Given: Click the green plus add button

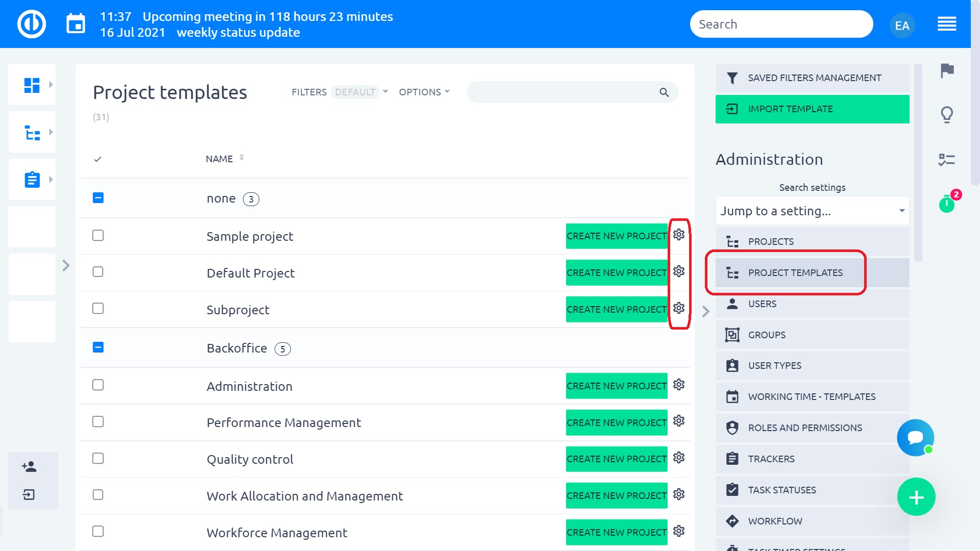Looking at the screenshot, I should point(916,497).
